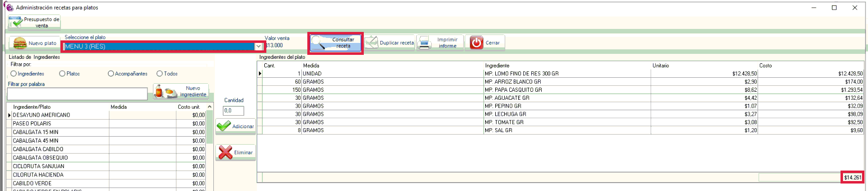Viewport: 868px width, 191px height.
Task: Select the Platos filter radio button
Action: [62, 74]
